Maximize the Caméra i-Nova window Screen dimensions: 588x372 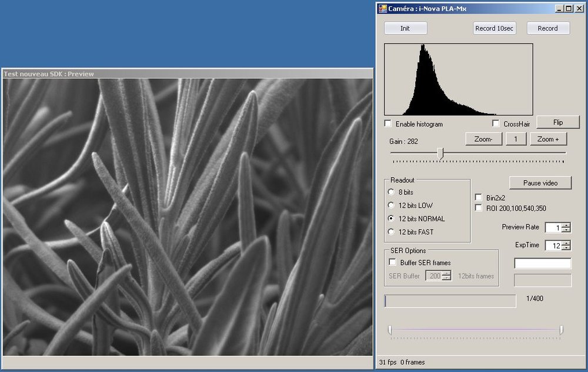coord(569,8)
